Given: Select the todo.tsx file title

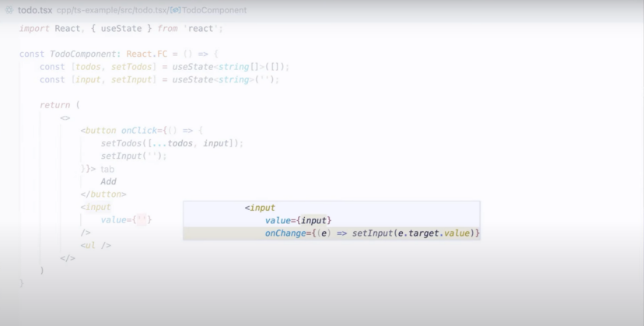Looking at the screenshot, I should click(x=35, y=10).
